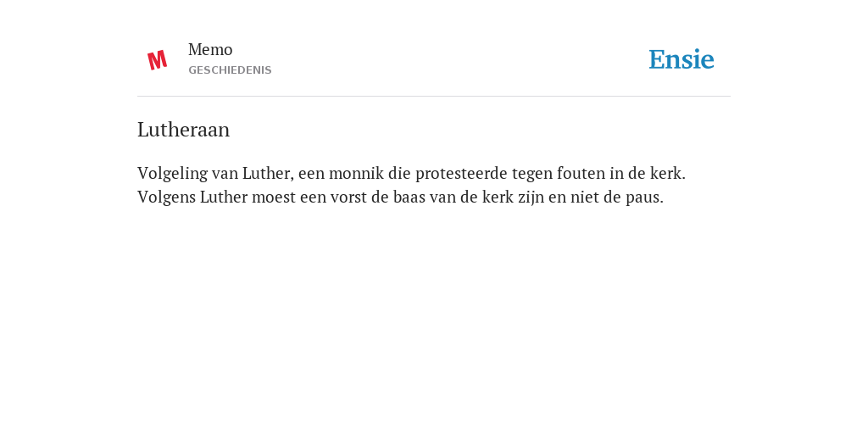Select the word baas
The height and width of the screenshot is (434, 868).
coord(409,197)
